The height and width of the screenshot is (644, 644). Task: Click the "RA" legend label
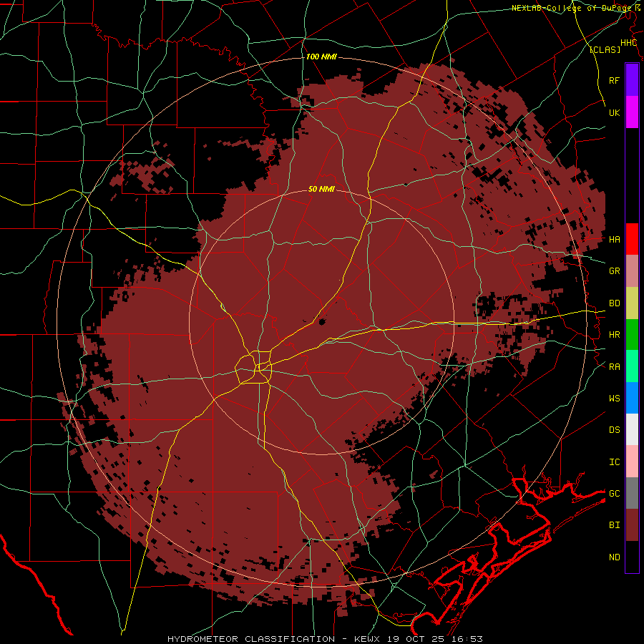point(614,367)
